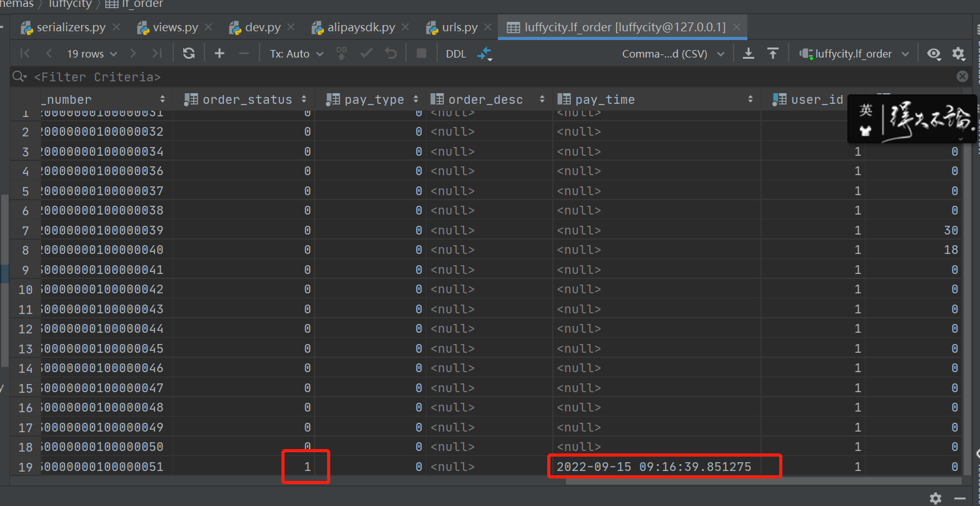Jump to last page of rows

[x=157, y=54]
